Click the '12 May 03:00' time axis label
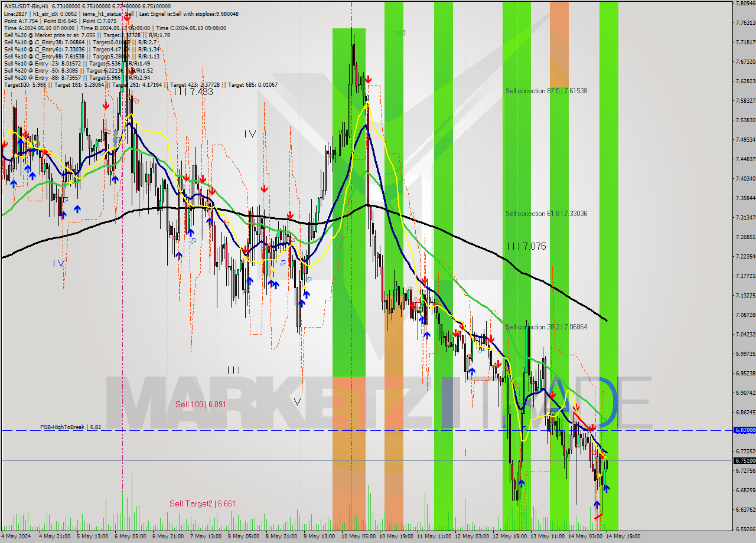The image size is (756, 543). coord(471,536)
